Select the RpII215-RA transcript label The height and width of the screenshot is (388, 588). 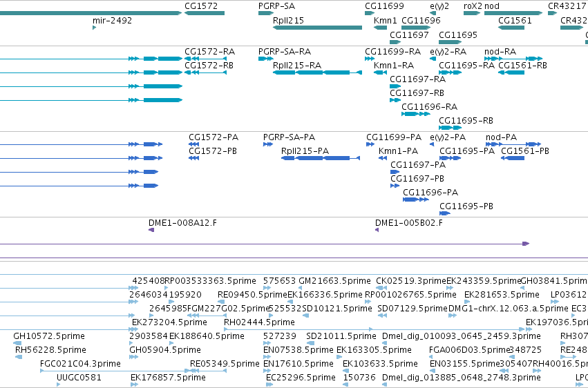click(297, 65)
